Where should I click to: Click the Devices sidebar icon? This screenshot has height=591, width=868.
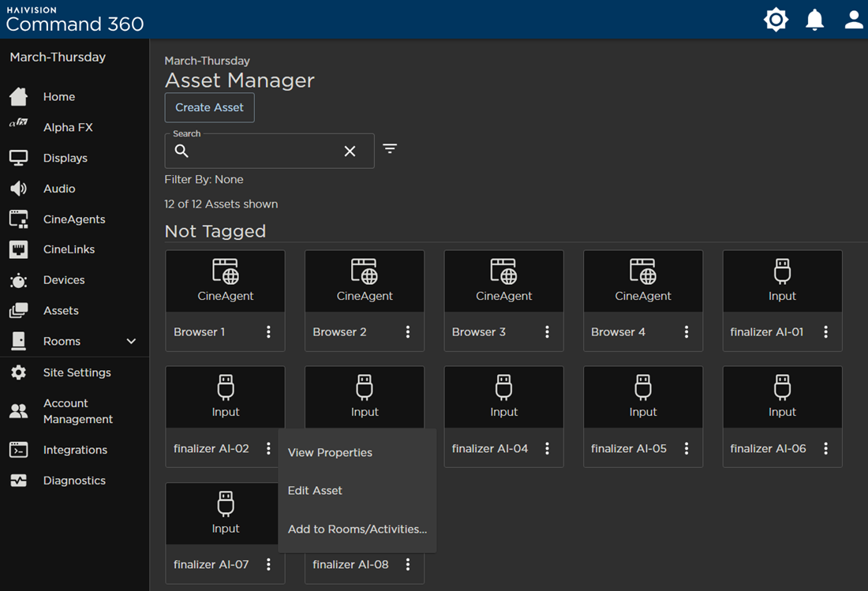pyautogui.click(x=18, y=281)
